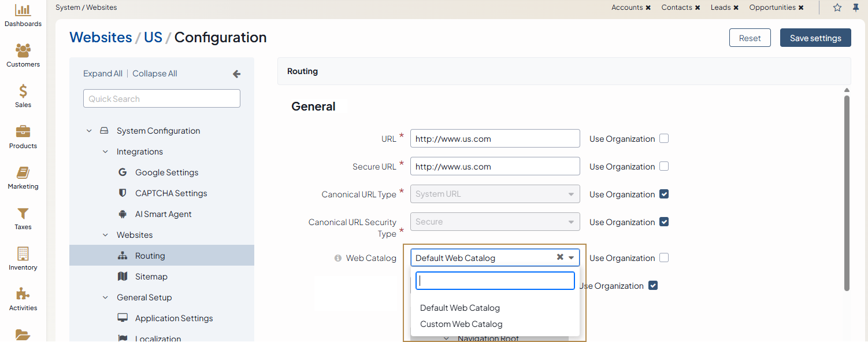
Task: Uncheck Use Organization for Canonical URL Type
Action: point(664,194)
